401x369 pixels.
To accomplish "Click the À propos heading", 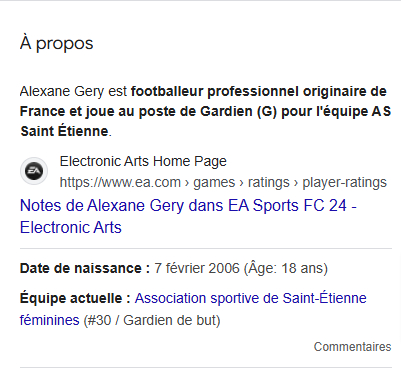I will [x=57, y=43].
